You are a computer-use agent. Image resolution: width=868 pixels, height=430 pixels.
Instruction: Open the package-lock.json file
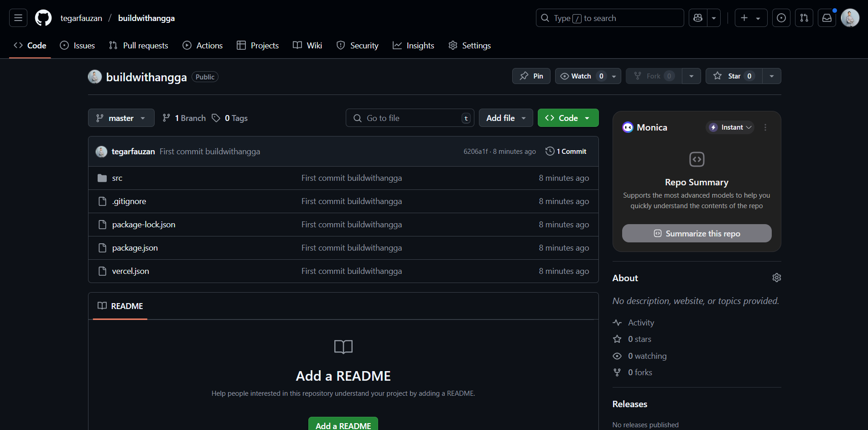point(144,225)
